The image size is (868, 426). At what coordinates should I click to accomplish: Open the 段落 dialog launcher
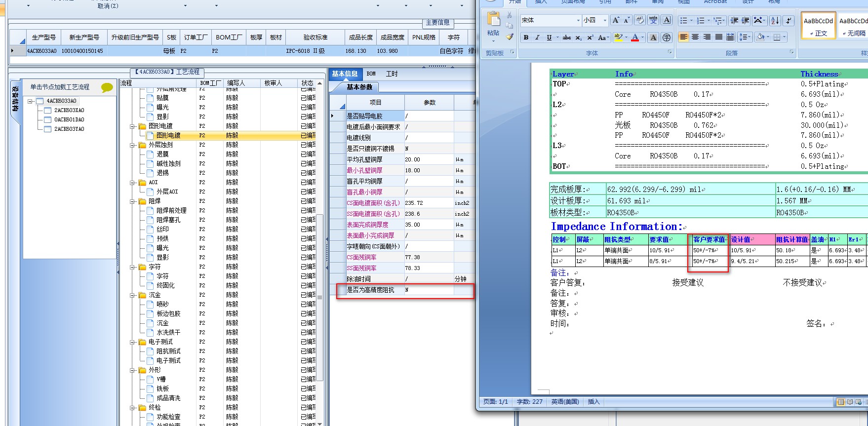(x=792, y=52)
